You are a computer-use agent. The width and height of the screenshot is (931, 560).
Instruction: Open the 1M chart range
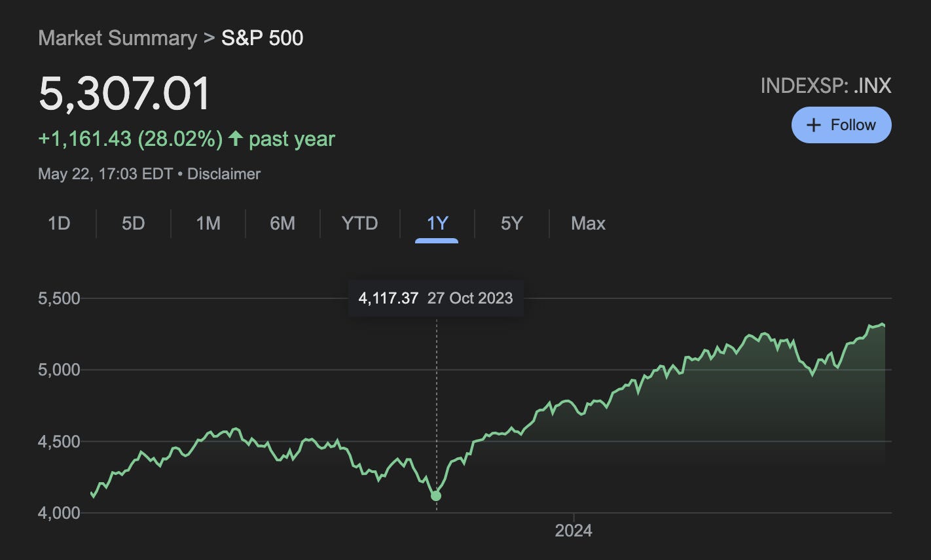pyautogui.click(x=208, y=223)
